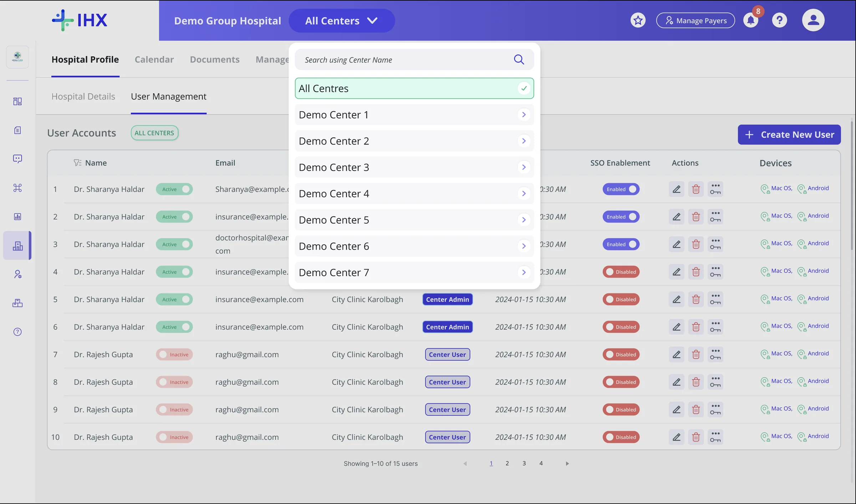Click the next page arrow in pagination
Viewport: 856px width, 504px height.
coord(567,463)
